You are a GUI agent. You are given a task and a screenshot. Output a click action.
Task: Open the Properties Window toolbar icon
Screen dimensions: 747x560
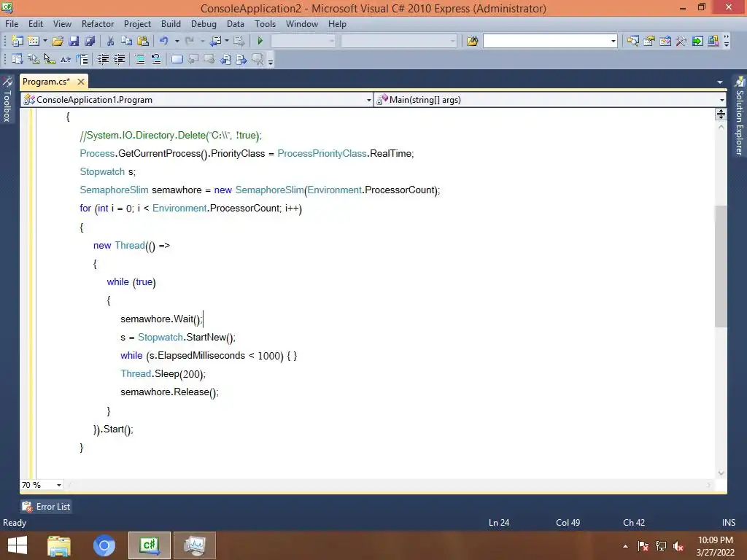click(649, 41)
